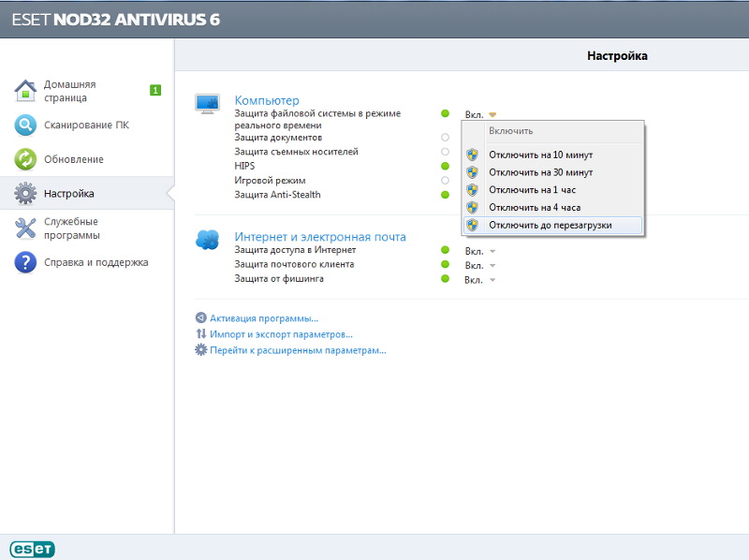Click the home icon beside Домашняя страница
Image resolution: width=749 pixels, height=560 pixels.
[25, 90]
